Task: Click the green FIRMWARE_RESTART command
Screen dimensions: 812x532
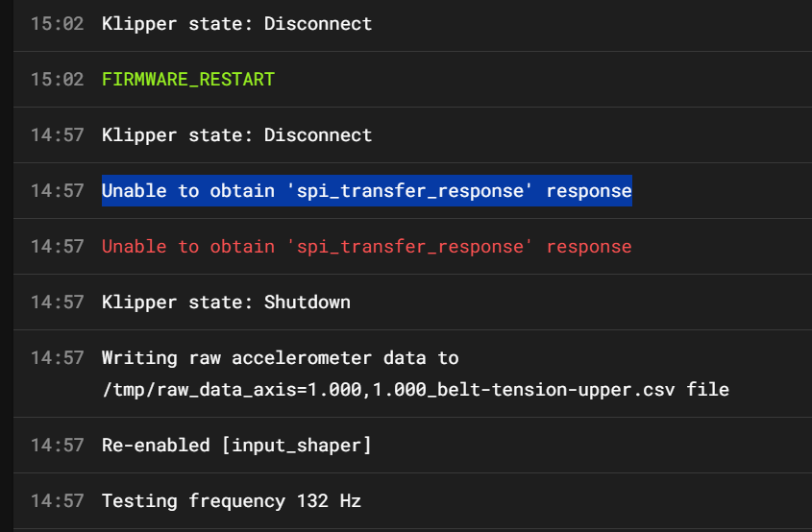Action: click(187, 79)
